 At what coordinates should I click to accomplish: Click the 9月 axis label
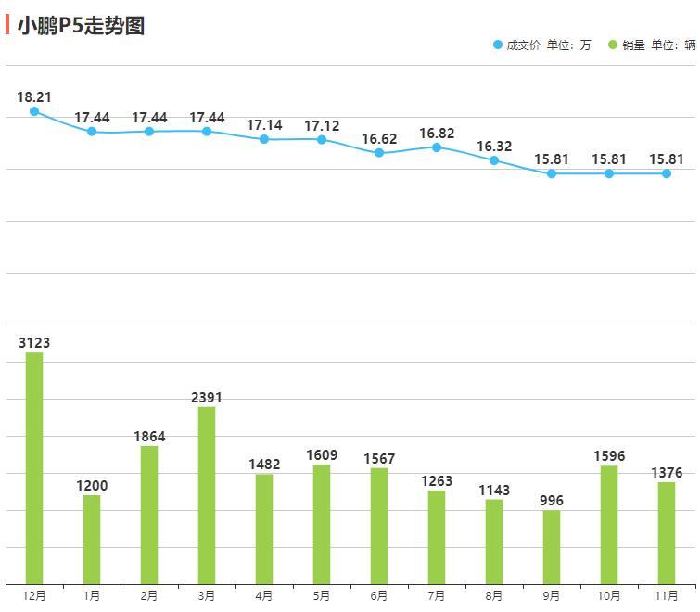click(x=552, y=595)
